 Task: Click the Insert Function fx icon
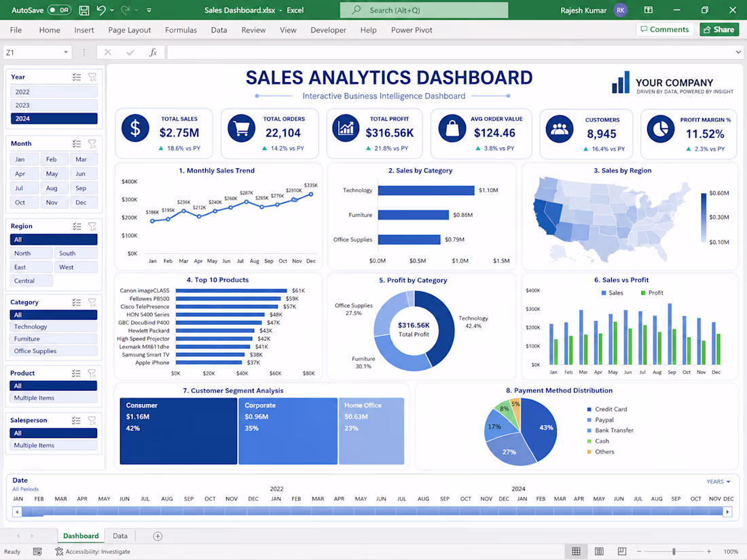[x=153, y=52]
